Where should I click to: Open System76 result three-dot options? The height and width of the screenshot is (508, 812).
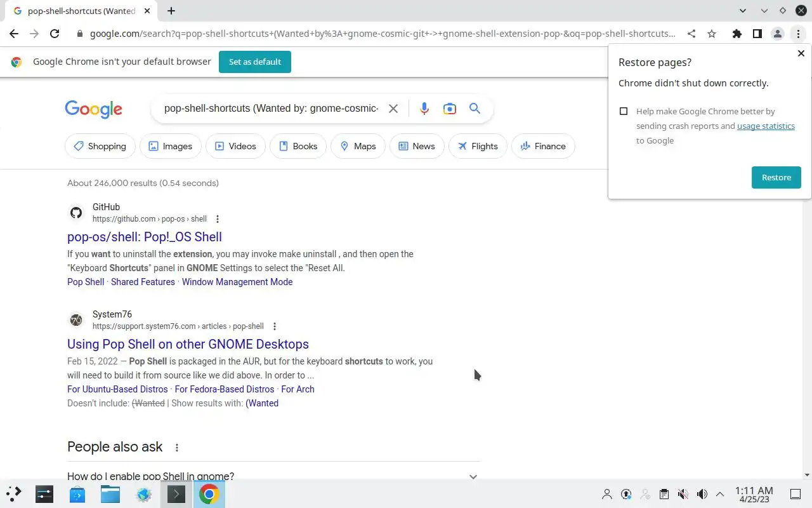(x=275, y=326)
